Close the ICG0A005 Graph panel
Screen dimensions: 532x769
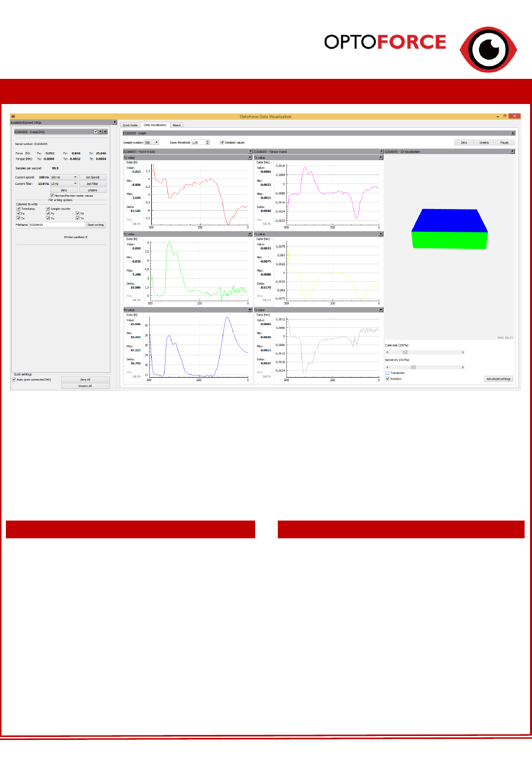pos(513,133)
